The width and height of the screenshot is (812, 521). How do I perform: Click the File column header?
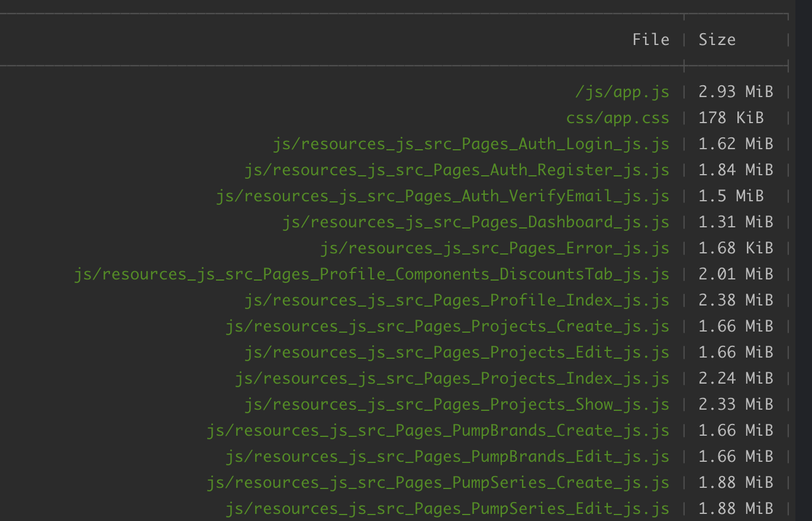651,39
